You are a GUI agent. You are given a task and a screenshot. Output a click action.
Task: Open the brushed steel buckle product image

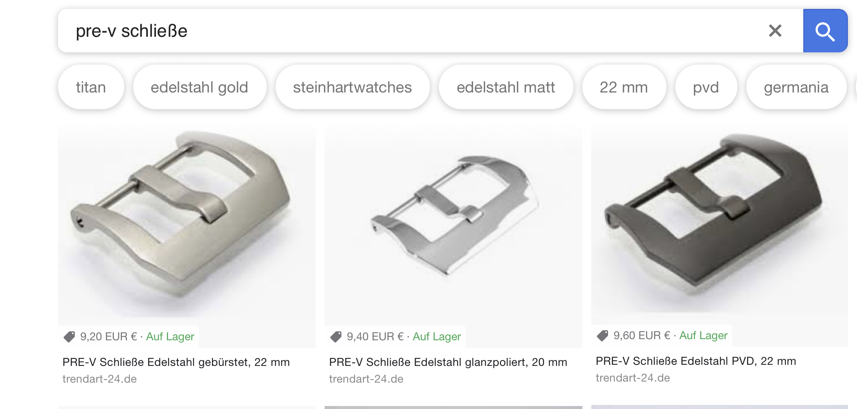pos(187,227)
